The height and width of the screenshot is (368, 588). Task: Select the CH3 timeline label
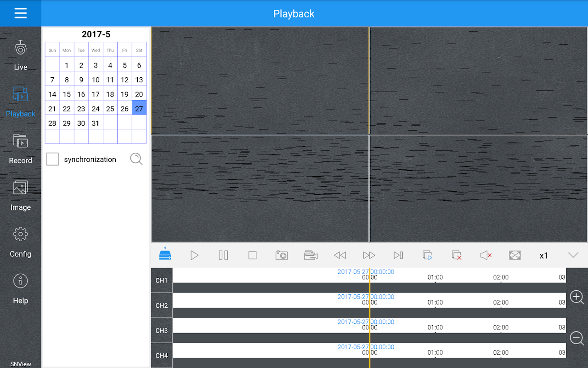click(x=162, y=330)
